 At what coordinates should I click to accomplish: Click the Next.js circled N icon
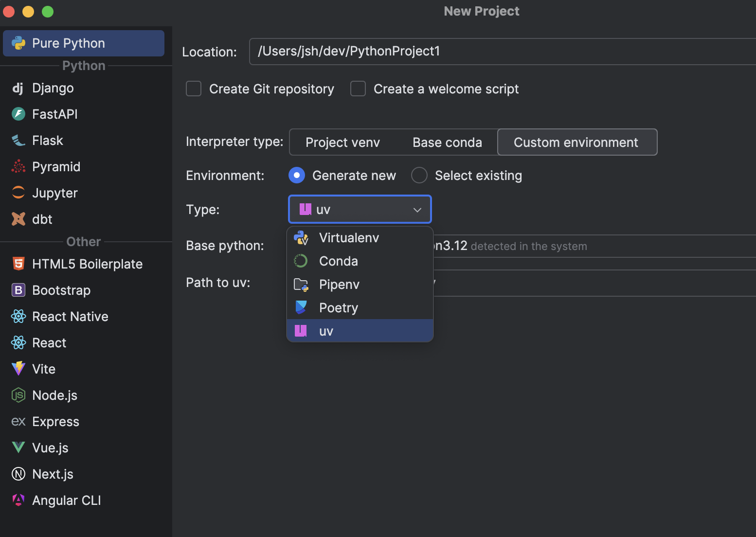[18, 474]
